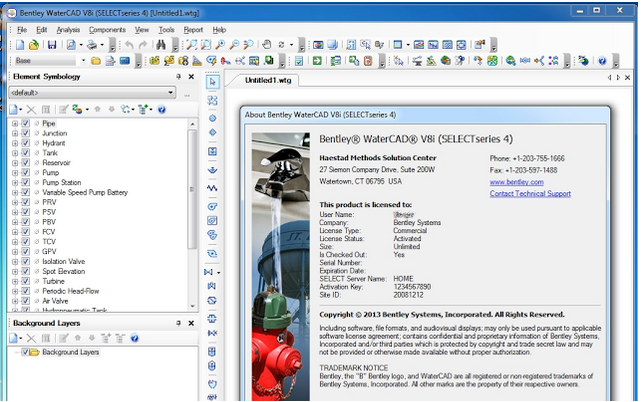
Task: Expand the Pipe tree node
Action: (15, 123)
